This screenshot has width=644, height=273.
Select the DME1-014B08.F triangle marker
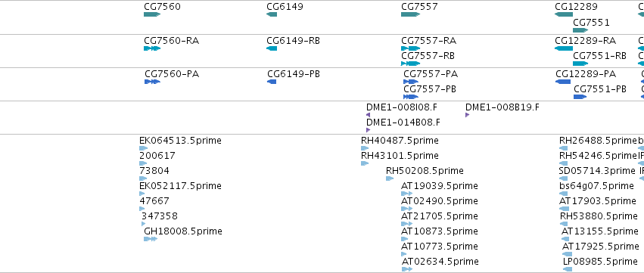[x=368, y=130]
